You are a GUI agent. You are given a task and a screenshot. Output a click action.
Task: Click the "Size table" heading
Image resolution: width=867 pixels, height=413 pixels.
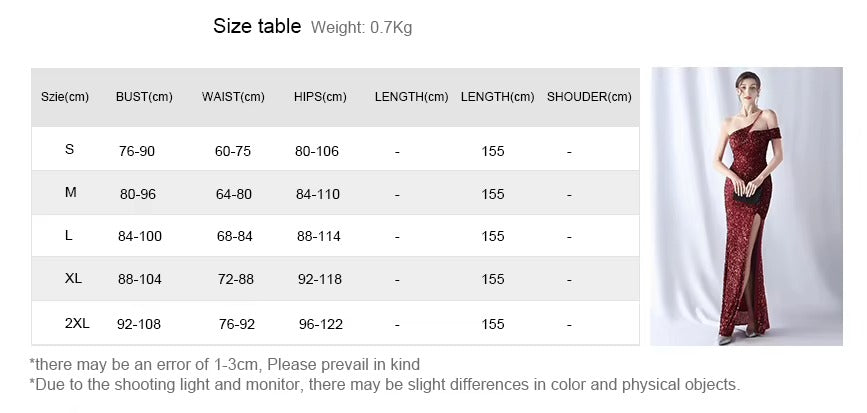click(x=257, y=27)
